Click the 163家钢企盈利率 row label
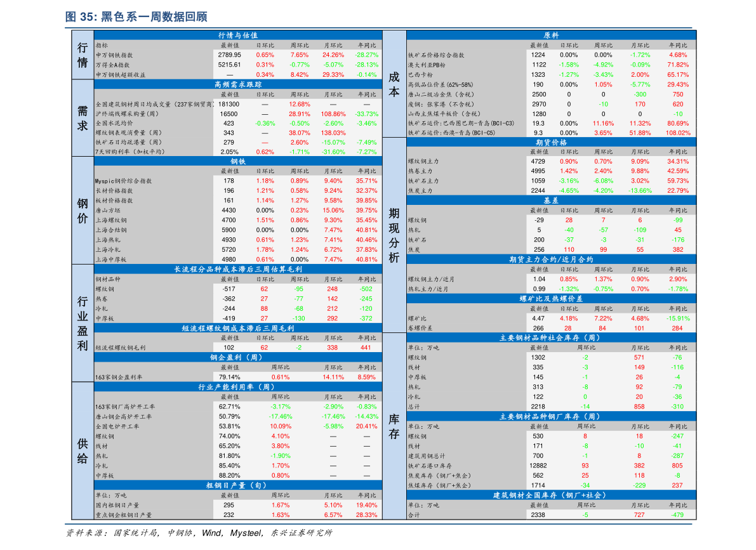Screen dimensions: 756x550 119,377
